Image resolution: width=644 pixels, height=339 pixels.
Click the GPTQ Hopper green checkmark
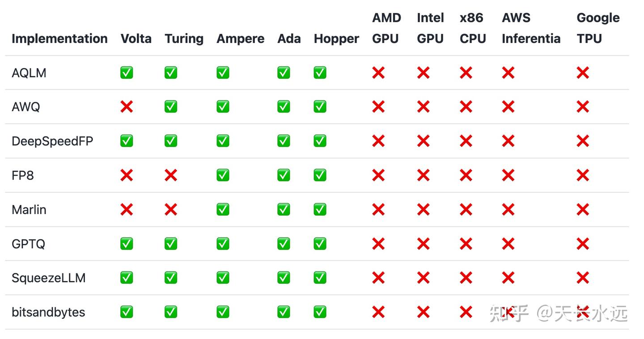[x=320, y=243]
